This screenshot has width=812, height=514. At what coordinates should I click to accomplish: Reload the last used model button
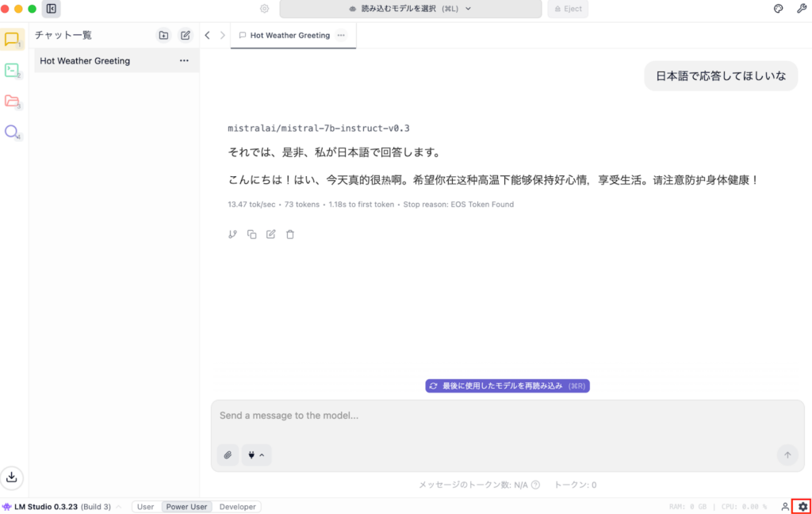coord(507,385)
